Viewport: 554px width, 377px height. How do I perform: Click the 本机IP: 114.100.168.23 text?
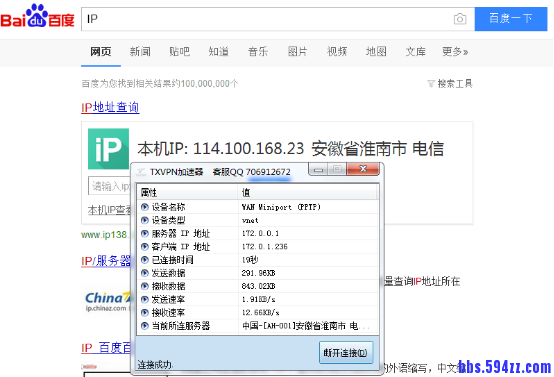pos(220,149)
